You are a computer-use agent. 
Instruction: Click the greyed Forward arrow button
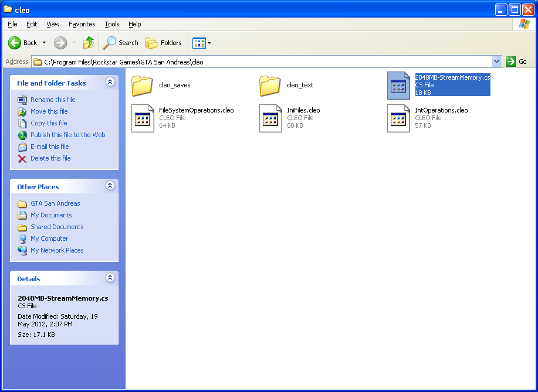point(60,43)
